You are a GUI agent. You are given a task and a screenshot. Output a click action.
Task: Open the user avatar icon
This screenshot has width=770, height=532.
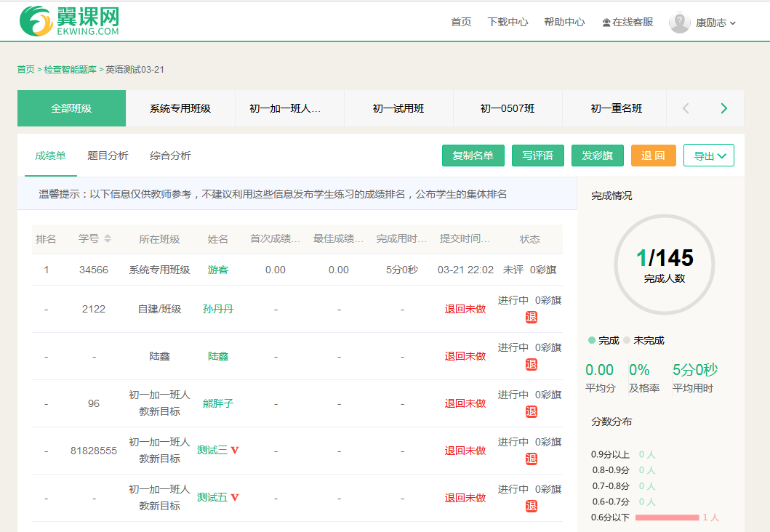680,23
